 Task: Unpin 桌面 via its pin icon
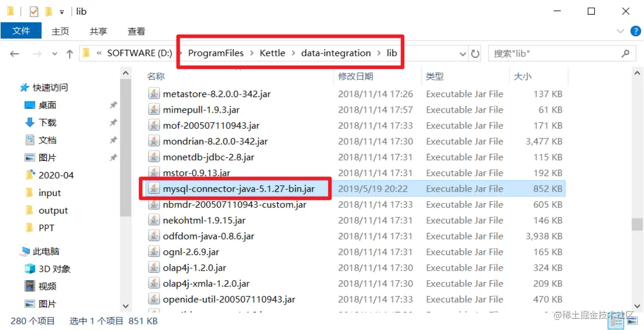click(113, 105)
